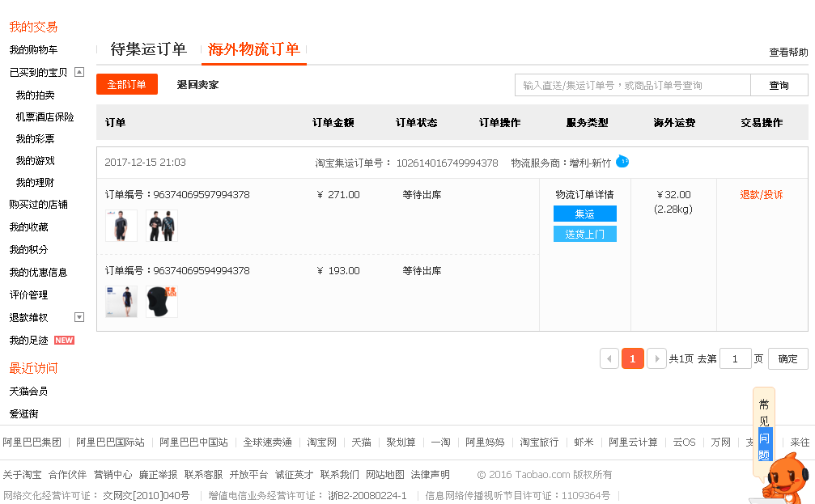
Task: Click 营销中心 footer link
Action: [x=112, y=474]
